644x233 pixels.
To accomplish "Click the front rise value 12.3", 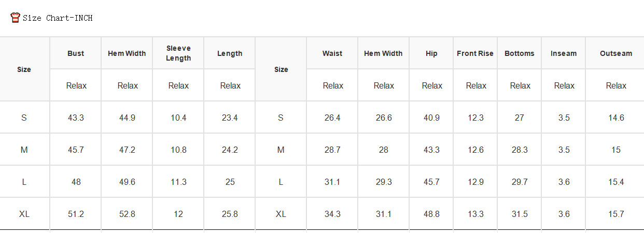I will point(475,118).
